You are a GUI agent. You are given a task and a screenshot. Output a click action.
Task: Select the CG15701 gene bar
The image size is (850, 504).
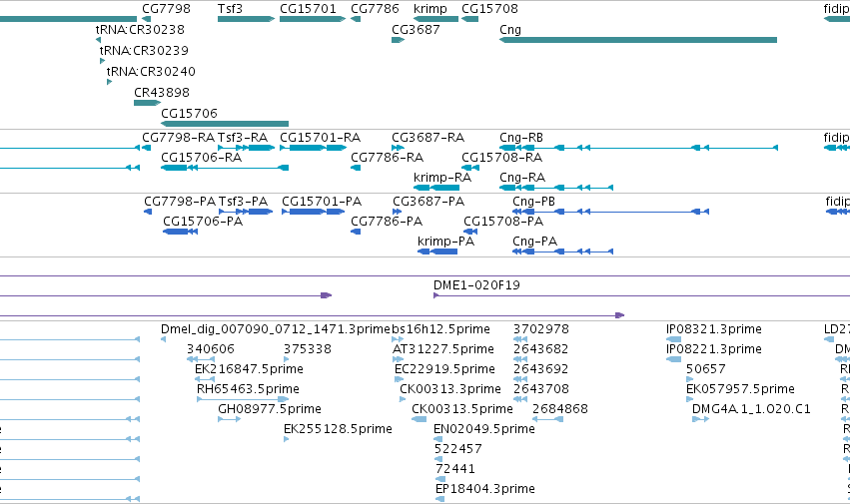coord(313,19)
